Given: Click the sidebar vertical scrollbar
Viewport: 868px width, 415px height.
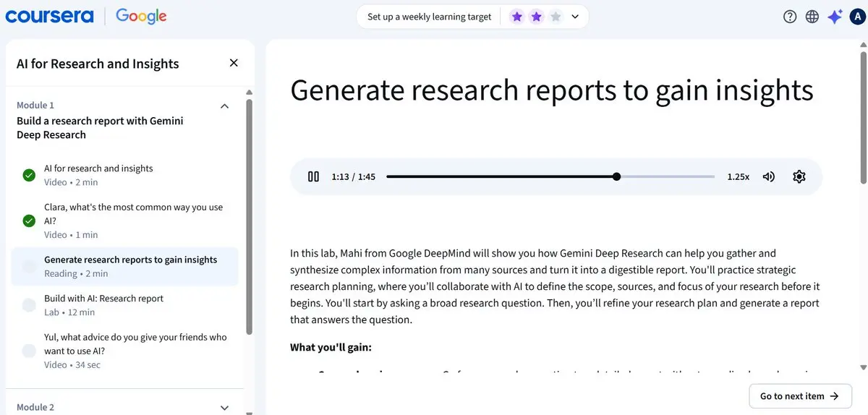Looking at the screenshot, I should point(250,217).
